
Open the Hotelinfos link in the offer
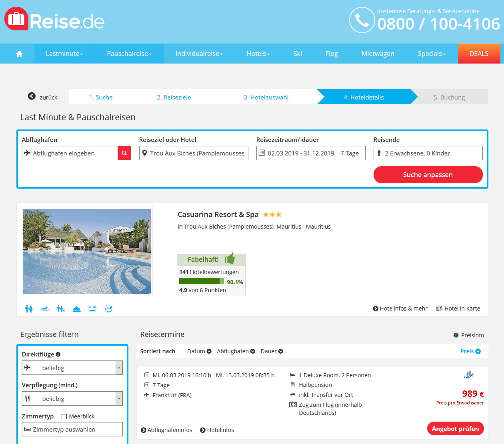(x=217, y=430)
